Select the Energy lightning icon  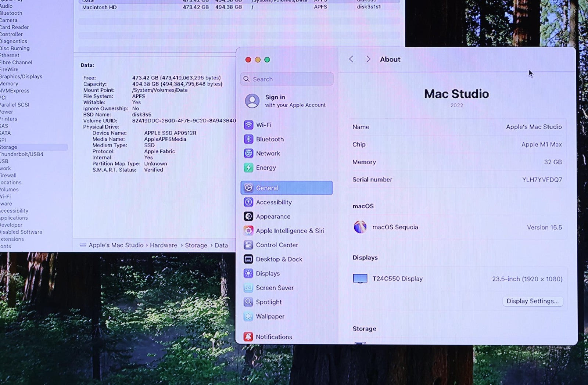tap(248, 168)
